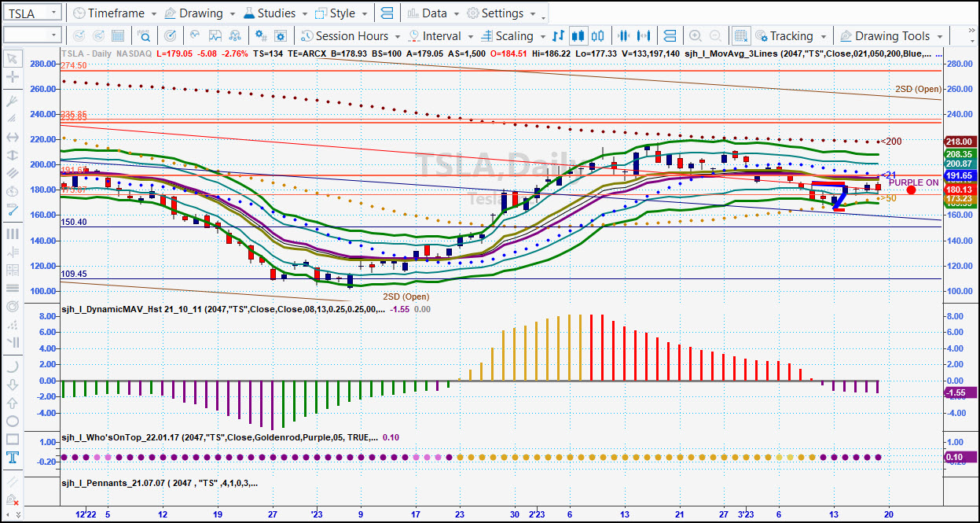Screen dimensions: 980x523
Task: Click the <200 moving average label
Action: [890, 142]
